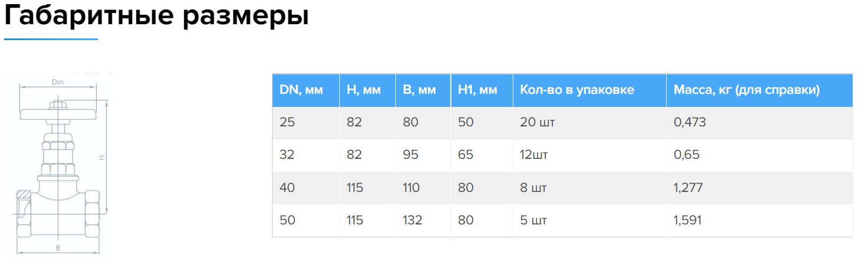Select the "5 шт" package quantity cell
This screenshot has width=868, height=264.
tap(533, 221)
